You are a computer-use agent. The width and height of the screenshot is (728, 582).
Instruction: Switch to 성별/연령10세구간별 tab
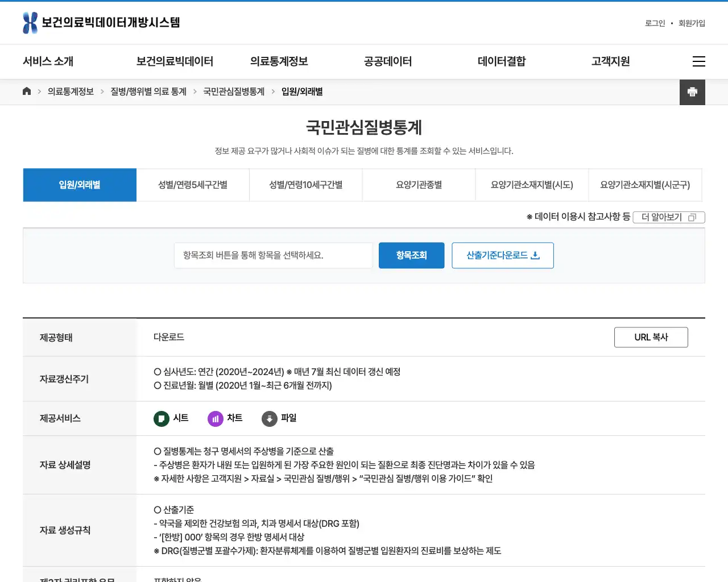306,185
